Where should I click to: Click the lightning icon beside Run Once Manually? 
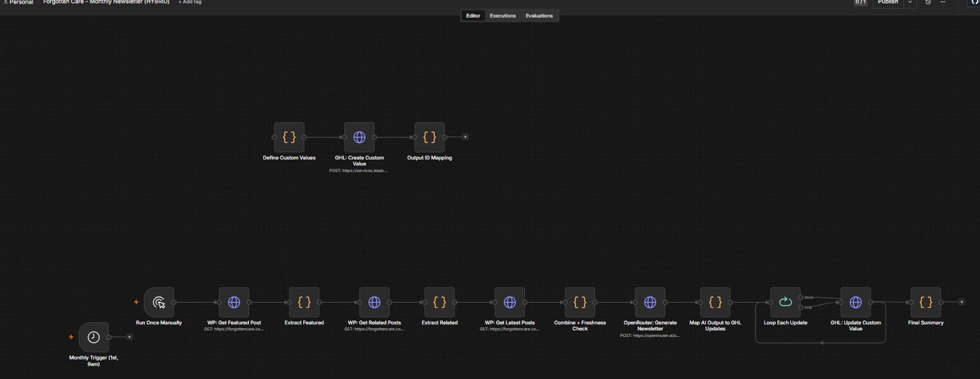click(136, 302)
